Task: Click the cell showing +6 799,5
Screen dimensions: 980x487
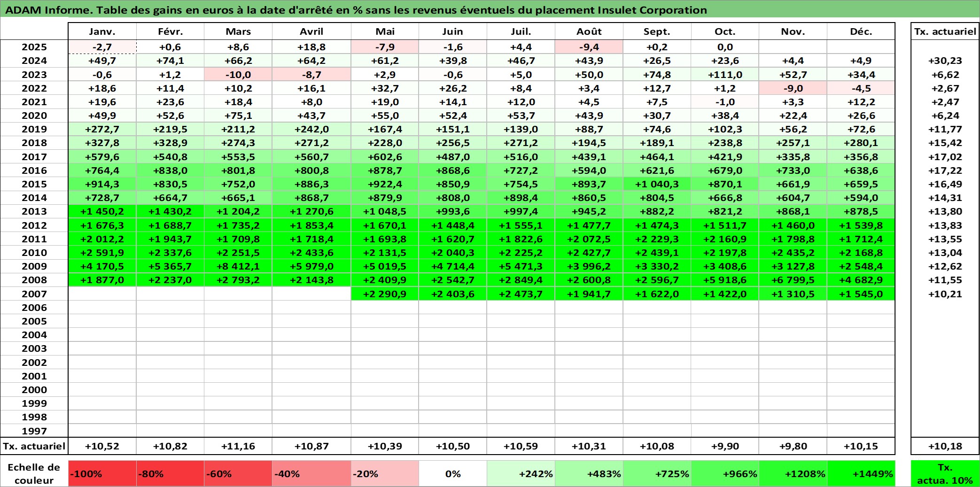Action: click(793, 280)
